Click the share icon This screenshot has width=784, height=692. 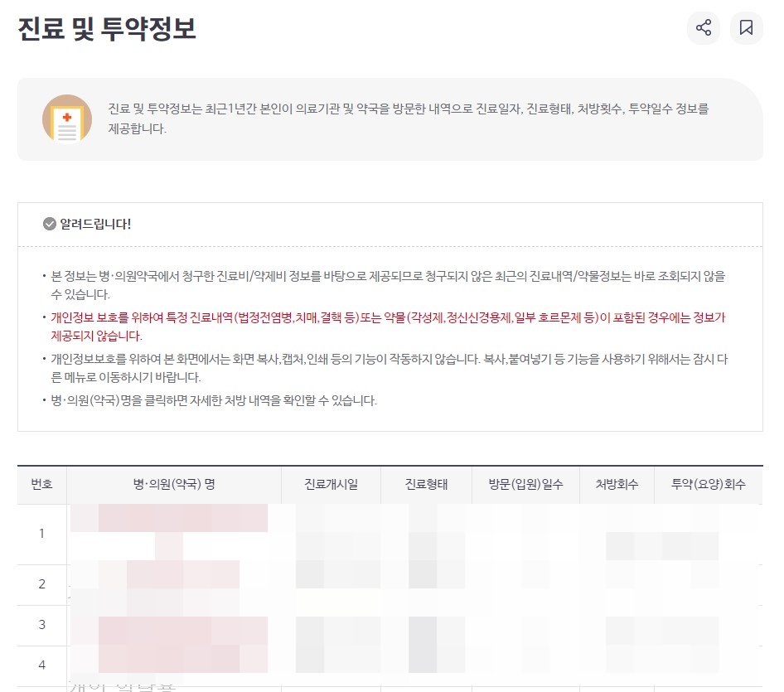pyautogui.click(x=704, y=27)
